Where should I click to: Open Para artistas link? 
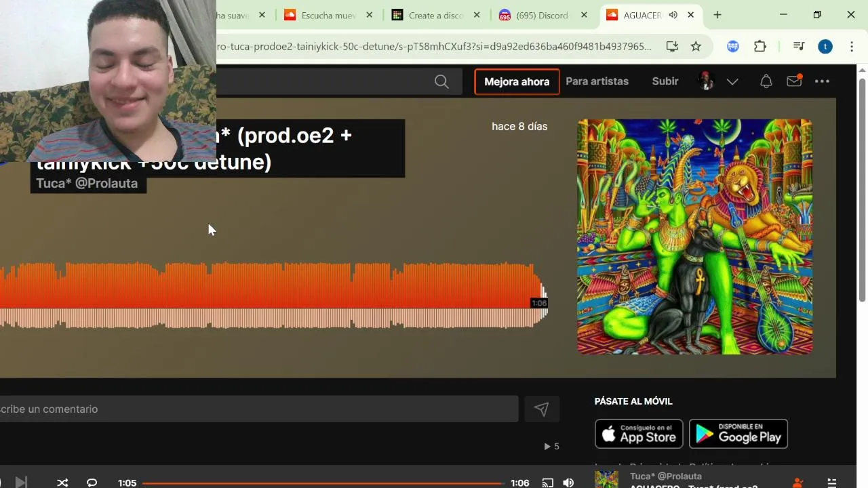[x=597, y=81]
